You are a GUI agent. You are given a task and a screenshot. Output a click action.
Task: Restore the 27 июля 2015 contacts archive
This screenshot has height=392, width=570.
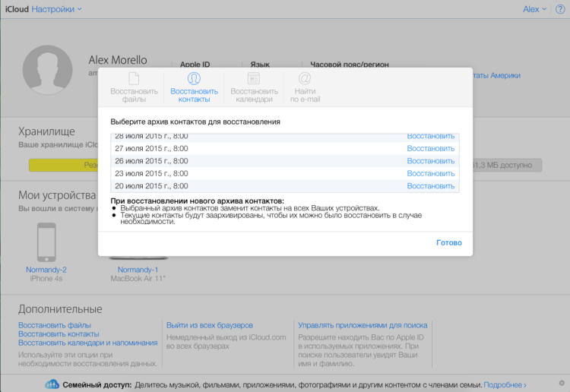(430, 148)
